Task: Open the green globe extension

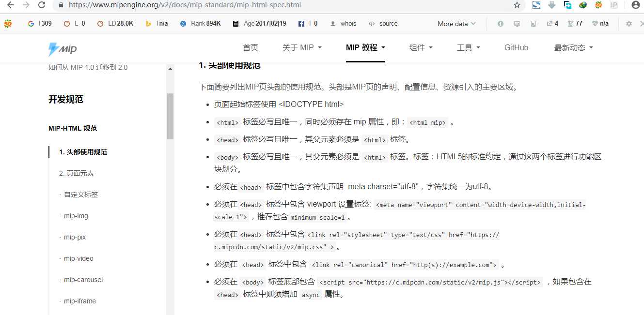Action: click(x=583, y=5)
